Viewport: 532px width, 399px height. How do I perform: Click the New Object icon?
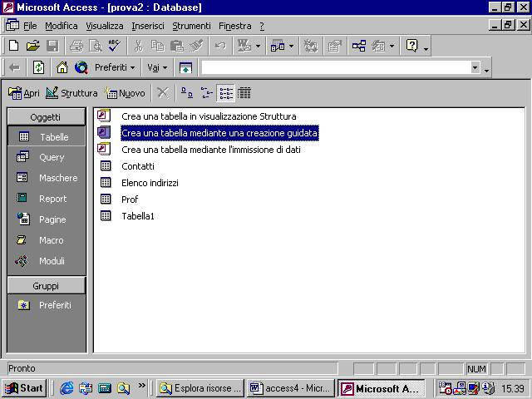(378, 46)
